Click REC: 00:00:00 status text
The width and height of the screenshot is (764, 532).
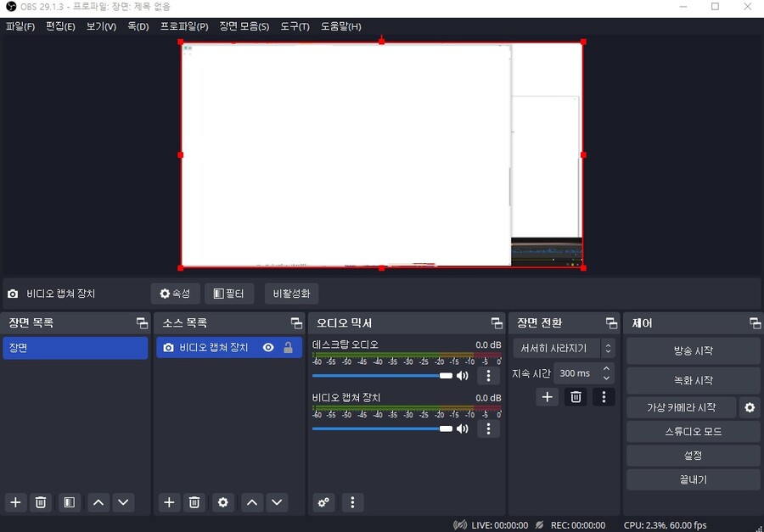578,525
